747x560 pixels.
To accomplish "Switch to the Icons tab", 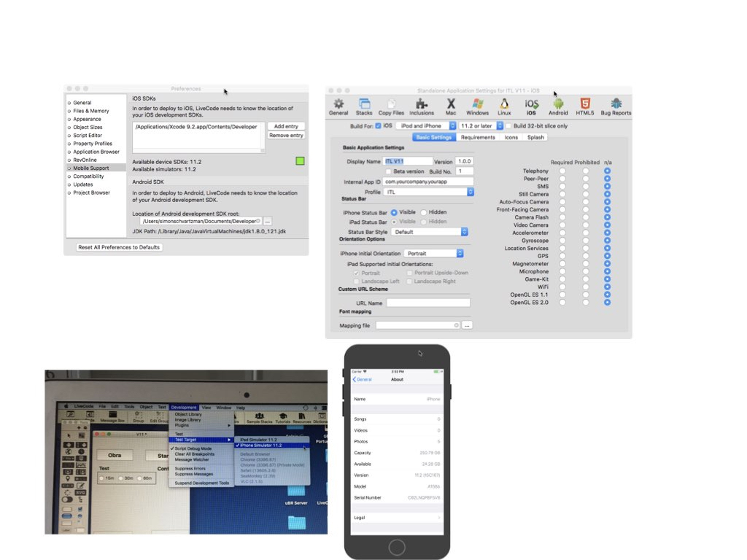I will tap(511, 137).
